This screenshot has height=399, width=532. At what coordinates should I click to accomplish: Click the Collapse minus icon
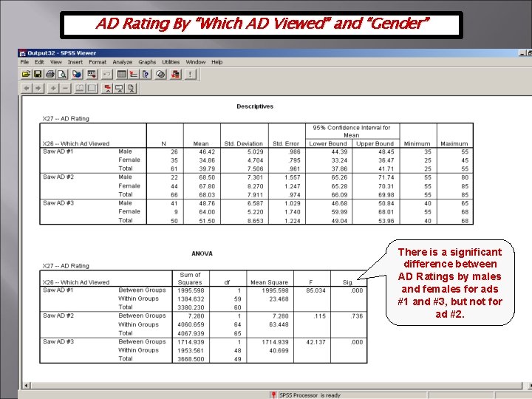65,89
